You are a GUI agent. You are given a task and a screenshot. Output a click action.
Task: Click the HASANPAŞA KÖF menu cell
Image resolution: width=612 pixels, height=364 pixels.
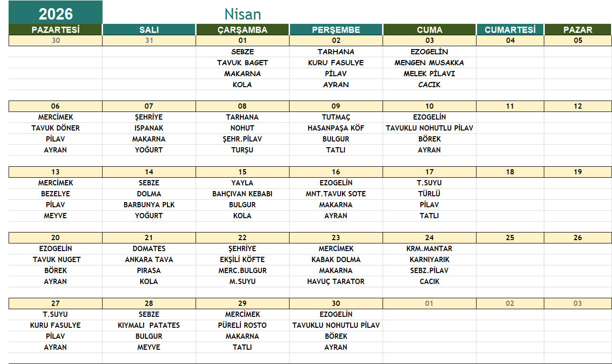[x=336, y=128]
